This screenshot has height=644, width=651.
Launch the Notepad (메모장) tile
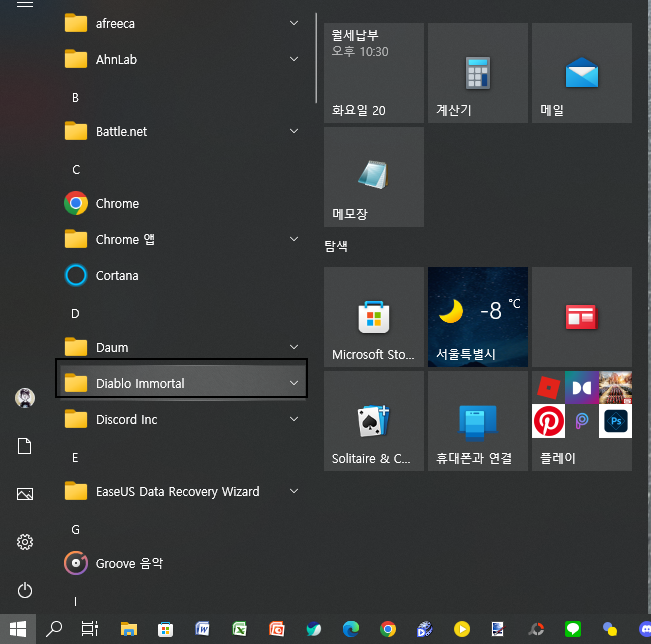tap(373, 176)
